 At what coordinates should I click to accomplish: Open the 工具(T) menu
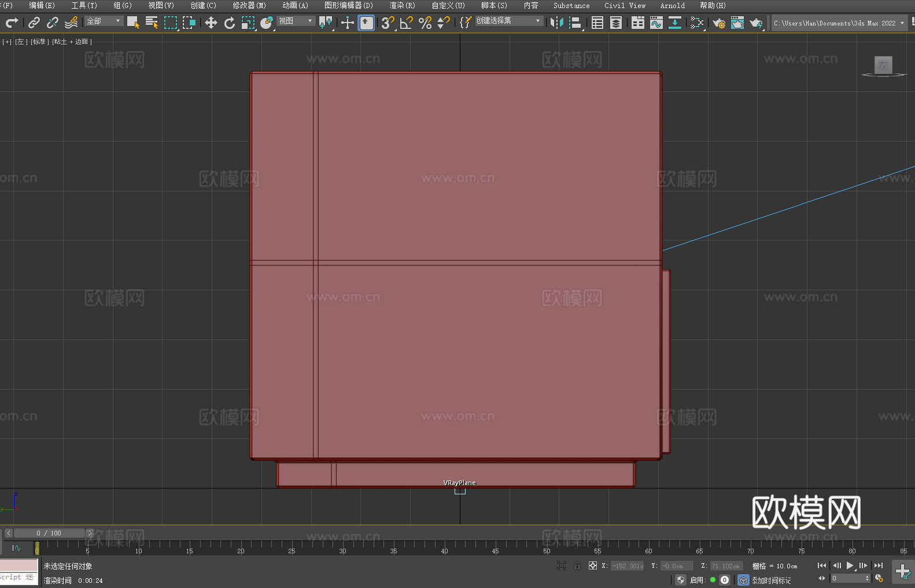[x=84, y=5]
